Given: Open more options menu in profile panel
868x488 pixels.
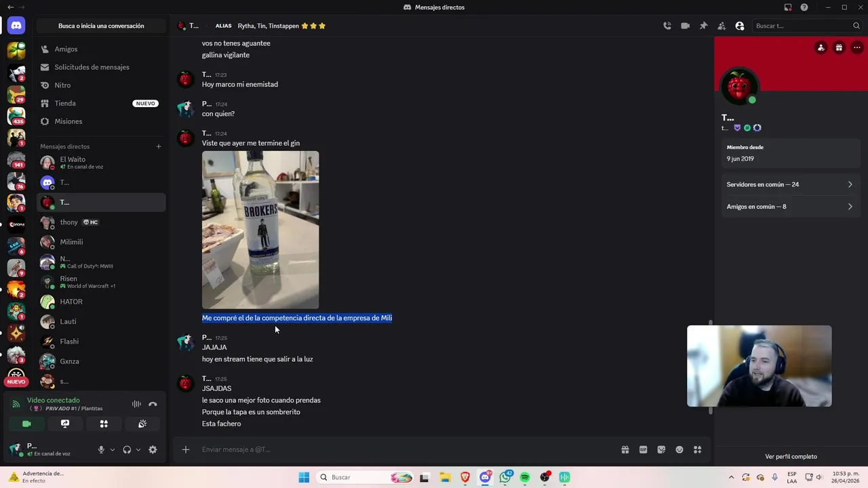Looking at the screenshot, I should tap(857, 47).
